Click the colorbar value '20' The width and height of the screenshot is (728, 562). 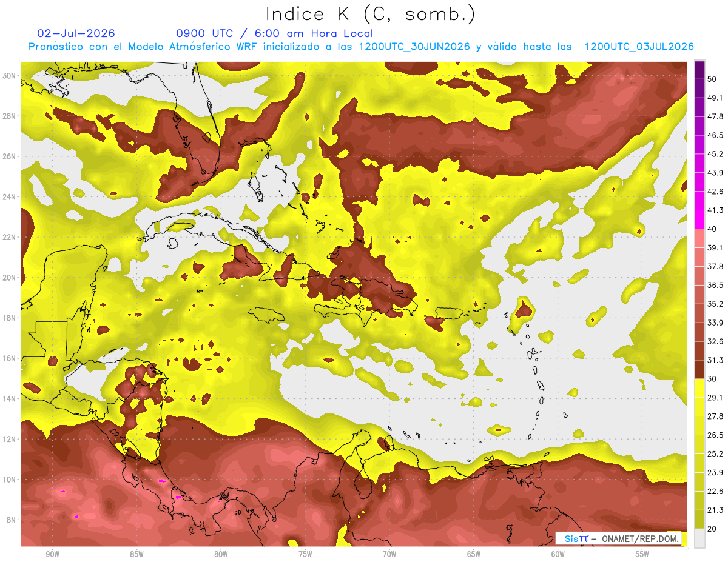pos(712,529)
